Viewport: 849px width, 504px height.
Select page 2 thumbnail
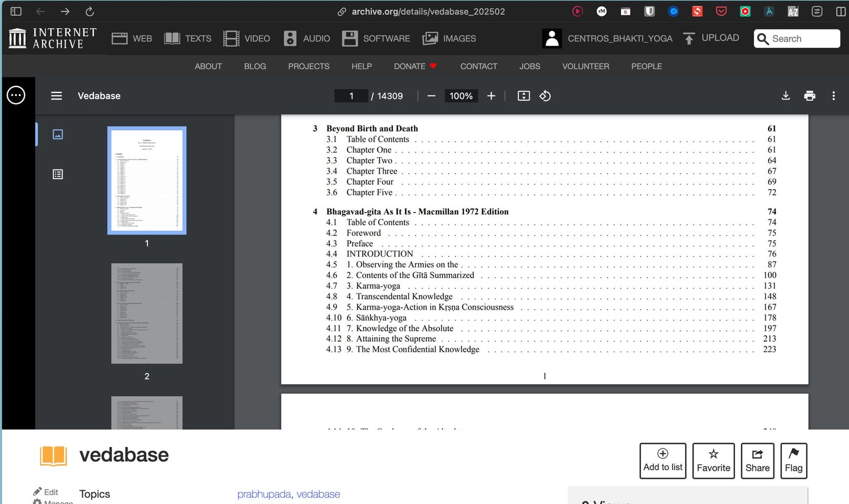coord(147,313)
